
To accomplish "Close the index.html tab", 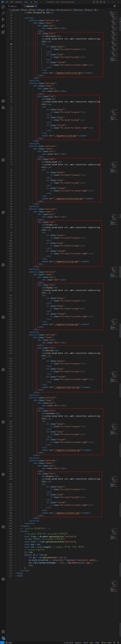I will tap(36, 6).
